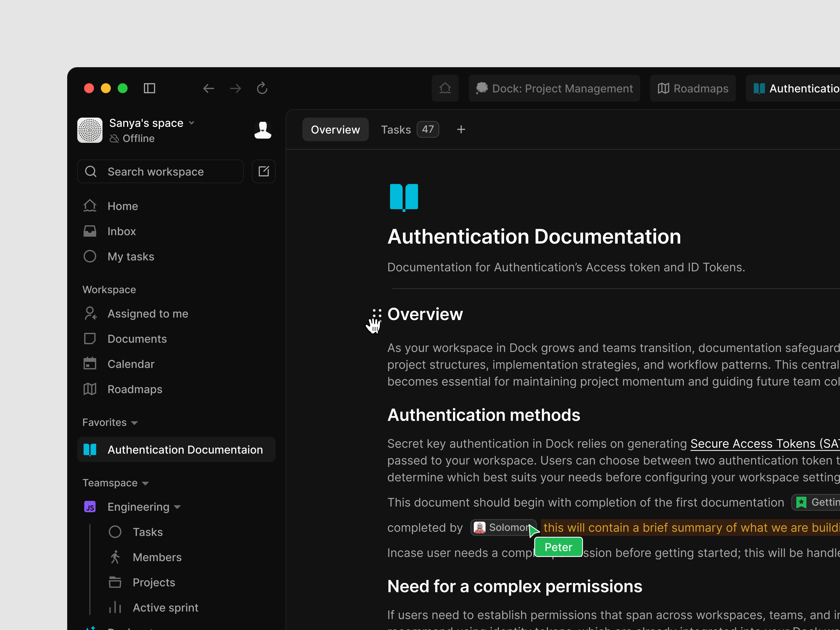Open My tasks from the sidebar

[x=130, y=256]
